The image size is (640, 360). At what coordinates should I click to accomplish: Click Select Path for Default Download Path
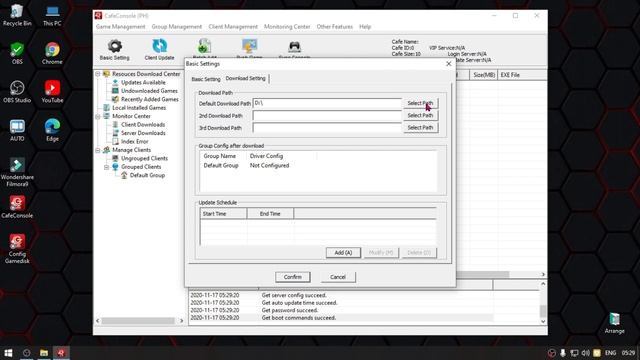pyautogui.click(x=420, y=103)
